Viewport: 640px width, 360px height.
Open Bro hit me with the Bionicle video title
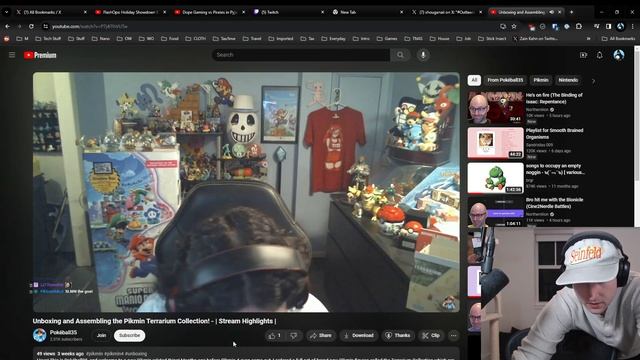554,203
